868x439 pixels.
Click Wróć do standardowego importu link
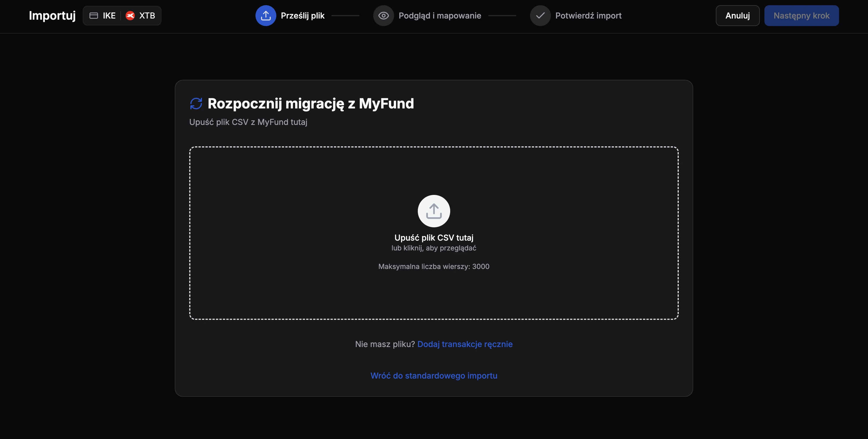tap(434, 375)
